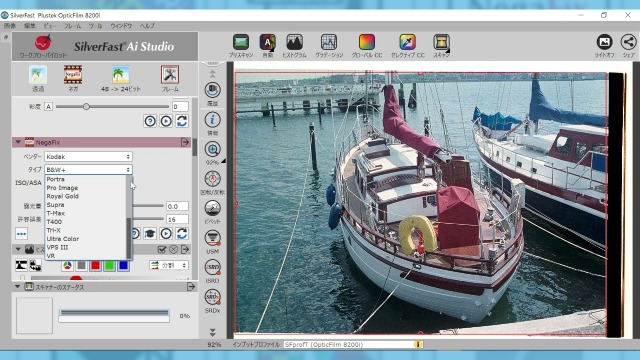The image size is (640, 360).
Task: Click double-down arrow below vertical toolbar
Action: 212,332
